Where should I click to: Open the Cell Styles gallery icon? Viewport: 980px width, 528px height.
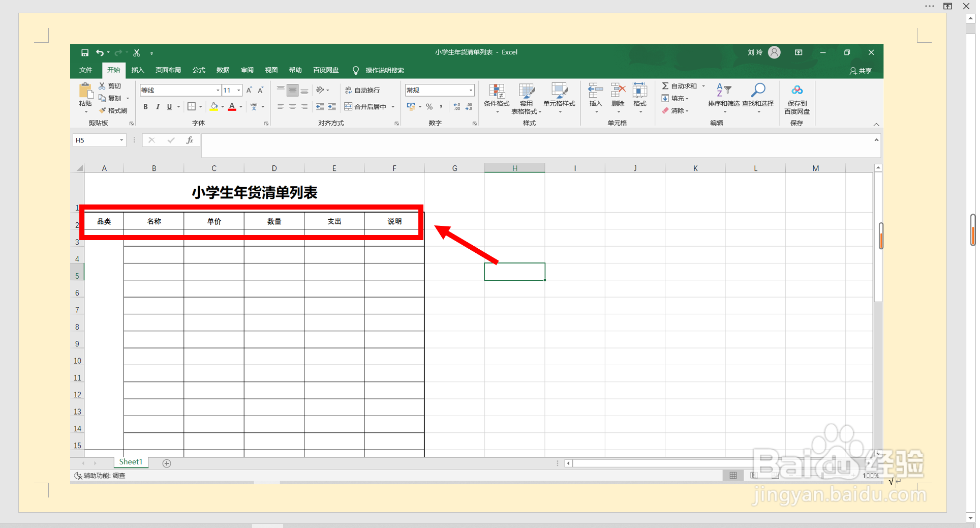click(559, 91)
